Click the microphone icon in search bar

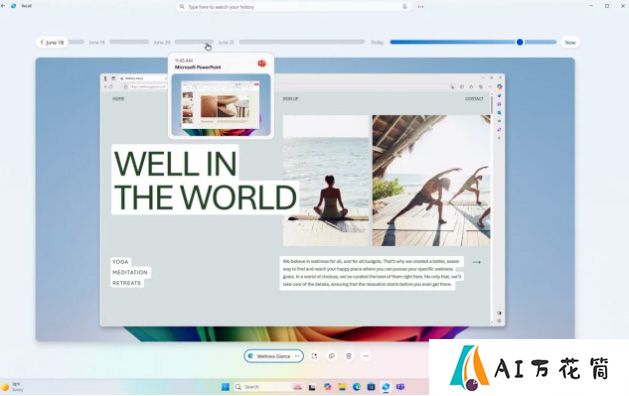click(x=404, y=6)
